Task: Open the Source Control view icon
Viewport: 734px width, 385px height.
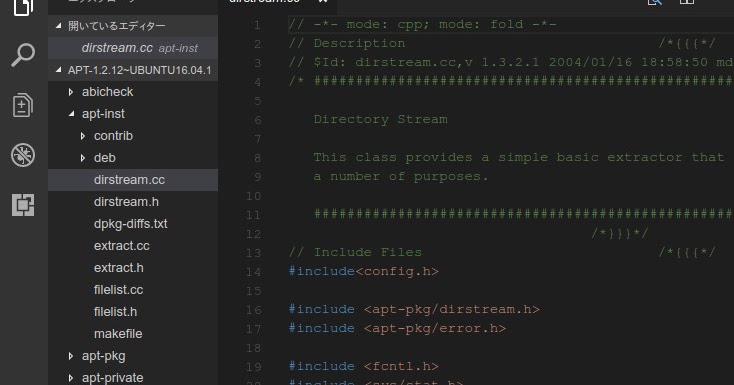Action: point(22,105)
